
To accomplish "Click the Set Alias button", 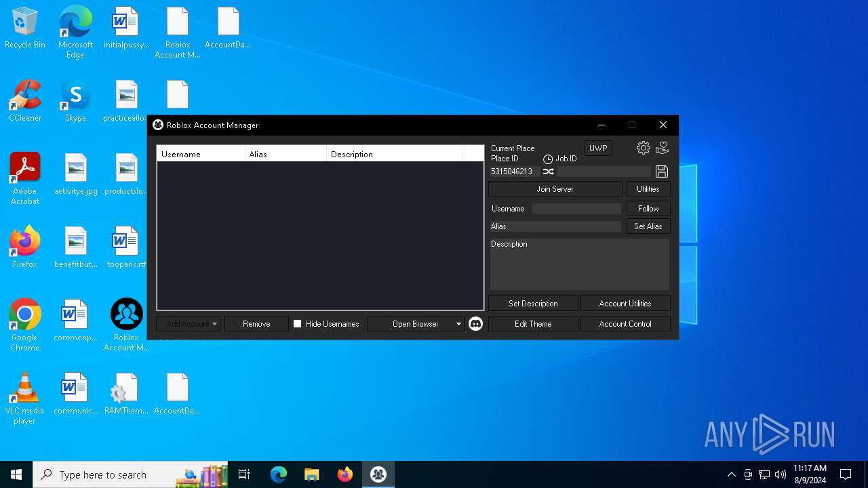I will [648, 226].
